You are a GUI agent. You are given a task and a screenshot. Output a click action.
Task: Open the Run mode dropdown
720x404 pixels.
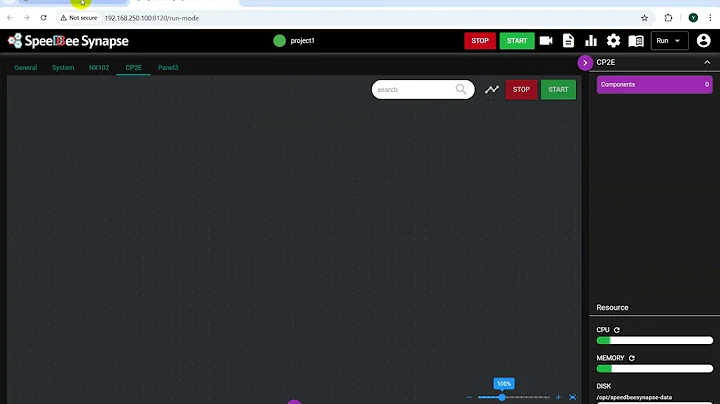click(x=669, y=41)
